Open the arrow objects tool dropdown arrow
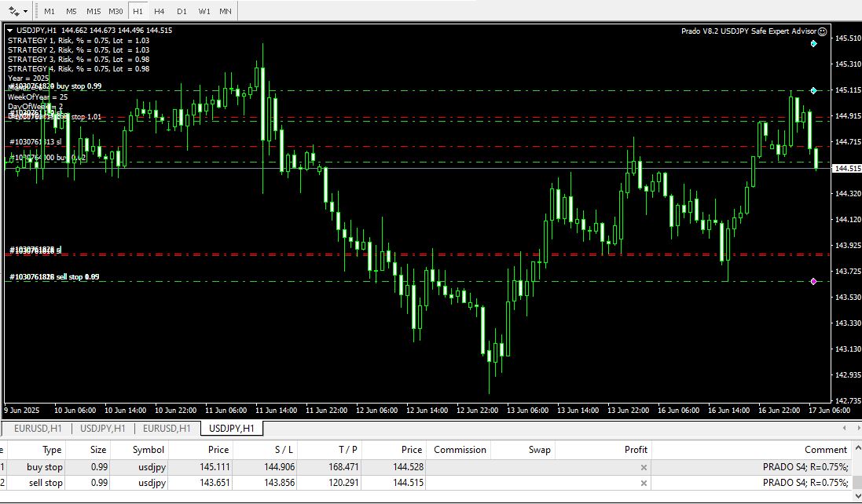The height and width of the screenshot is (504, 862). tap(25, 11)
